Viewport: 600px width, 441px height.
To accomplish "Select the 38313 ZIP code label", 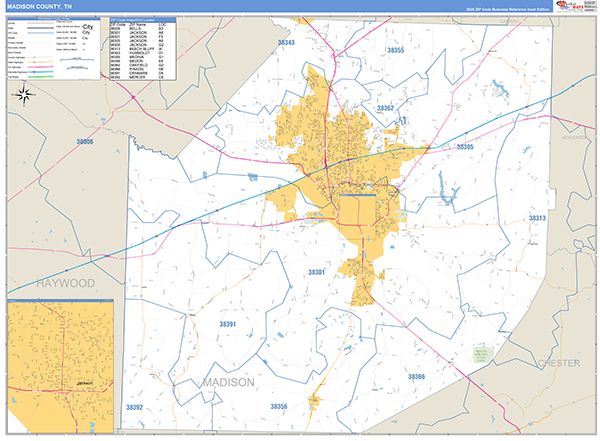I will (537, 218).
